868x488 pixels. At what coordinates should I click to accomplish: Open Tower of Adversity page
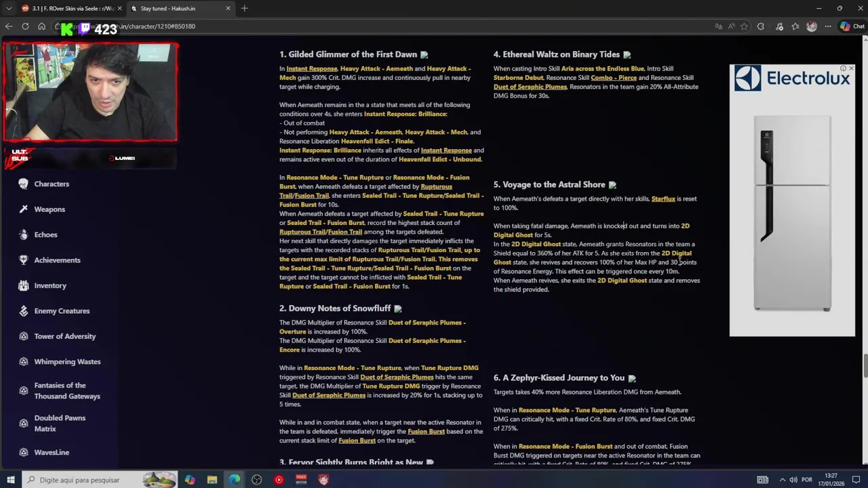pyautogui.click(x=65, y=336)
